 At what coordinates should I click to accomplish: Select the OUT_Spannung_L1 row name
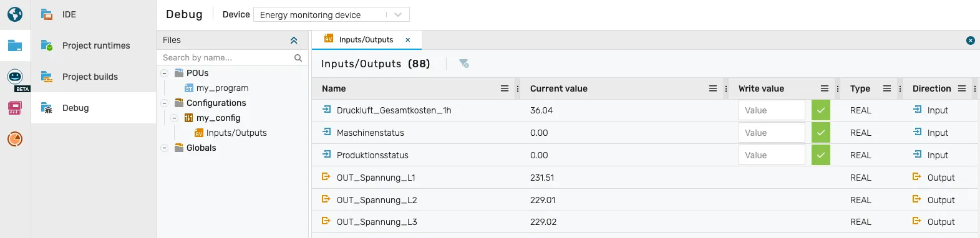point(376,178)
